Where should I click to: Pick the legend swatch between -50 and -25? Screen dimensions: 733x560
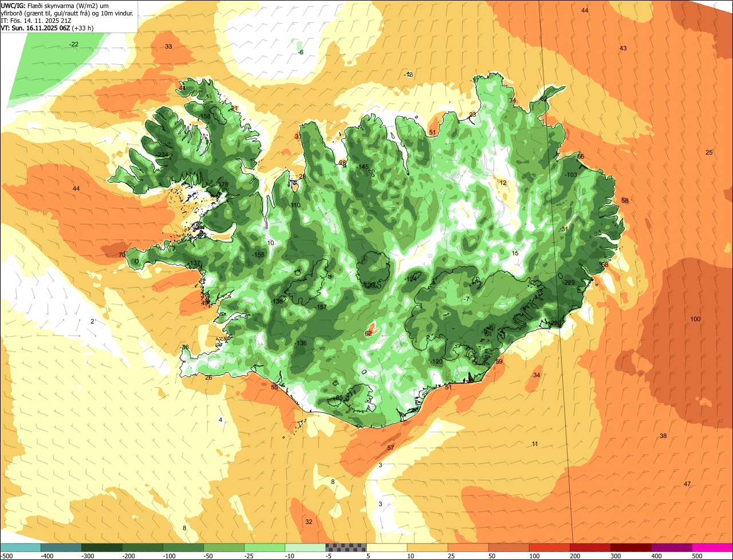click(224, 547)
